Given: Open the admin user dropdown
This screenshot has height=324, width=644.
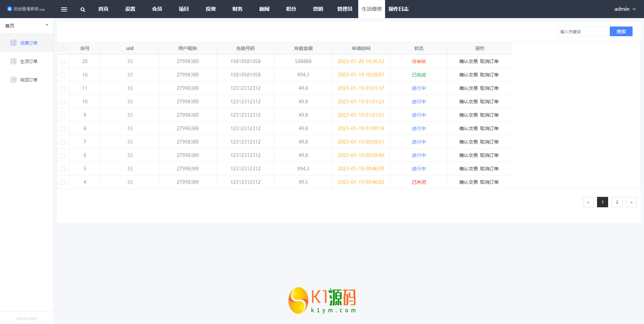Looking at the screenshot, I should 625,9.
